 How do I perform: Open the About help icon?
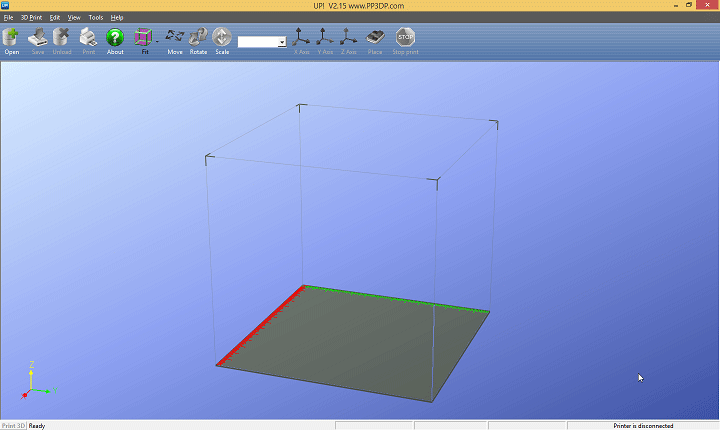point(115,40)
